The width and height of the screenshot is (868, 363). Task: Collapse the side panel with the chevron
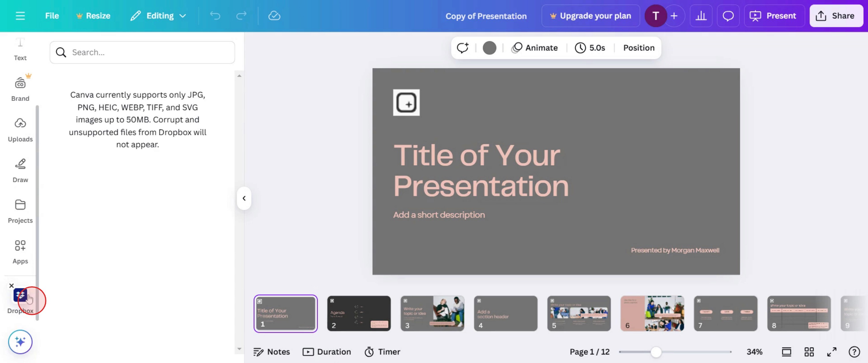(244, 198)
